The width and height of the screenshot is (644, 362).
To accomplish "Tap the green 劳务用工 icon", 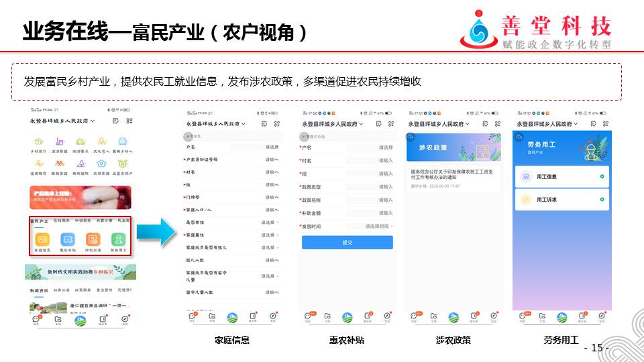I will tap(118, 239).
